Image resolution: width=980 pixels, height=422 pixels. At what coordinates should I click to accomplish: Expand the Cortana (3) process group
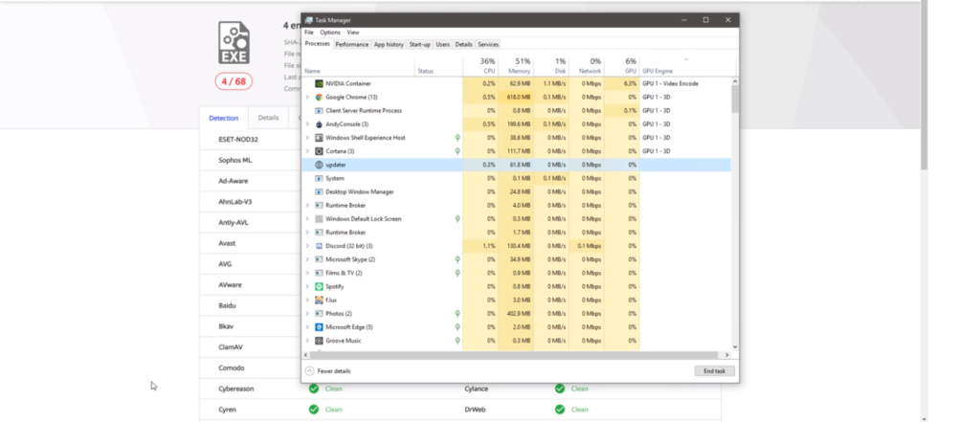(x=307, y=151)
